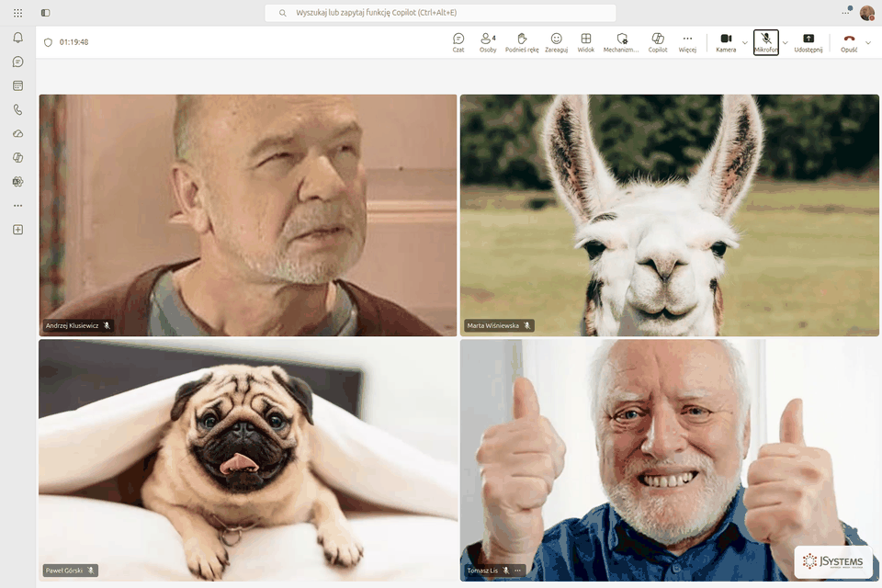This screenshot has height=588, width=882.
Task: Show the Osoby participants list
Action: pyautogui.click(x=488, y=42)
